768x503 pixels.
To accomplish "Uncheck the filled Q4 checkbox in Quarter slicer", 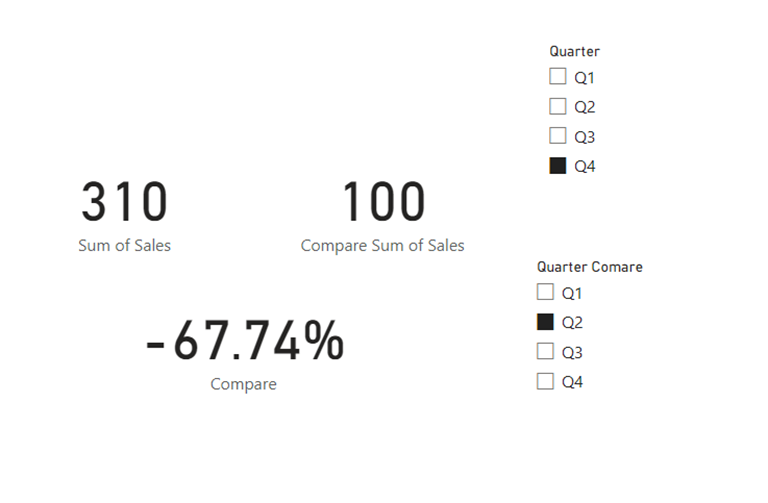I will (x=558, y=166).
